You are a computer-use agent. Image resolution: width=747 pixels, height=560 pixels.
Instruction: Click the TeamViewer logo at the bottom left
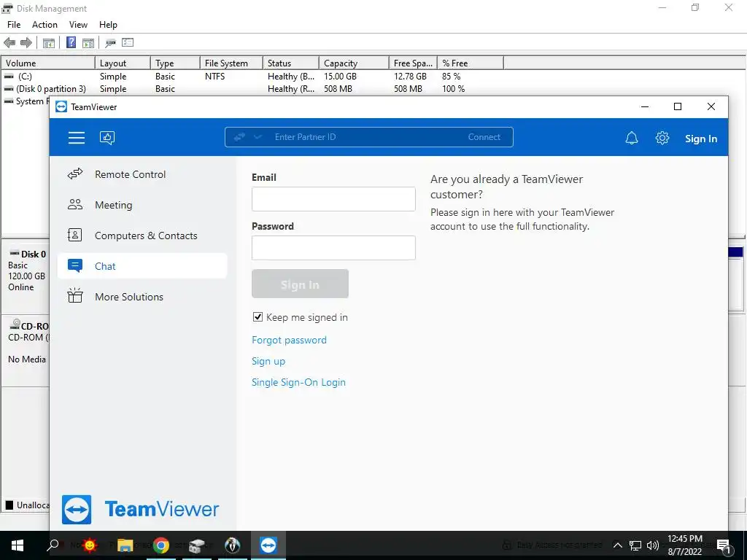coord(141,510)
